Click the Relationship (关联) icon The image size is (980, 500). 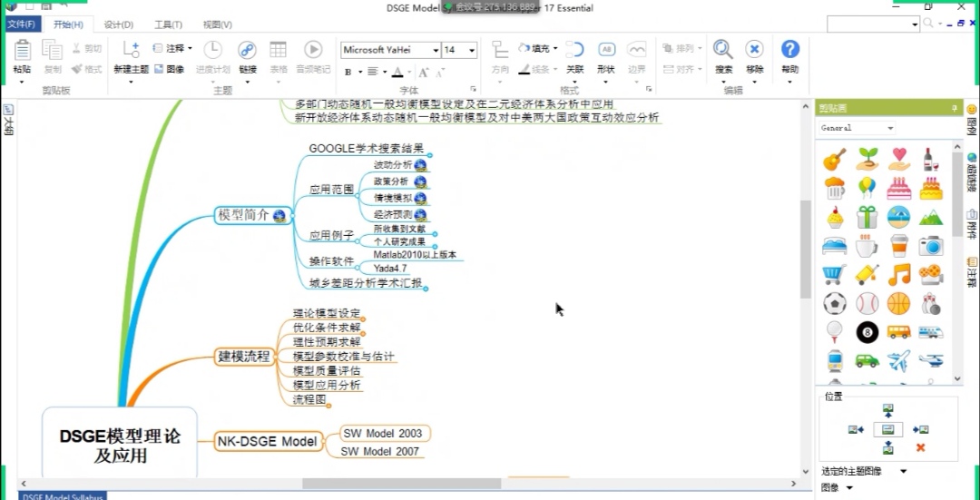click(x=574, y=51)
